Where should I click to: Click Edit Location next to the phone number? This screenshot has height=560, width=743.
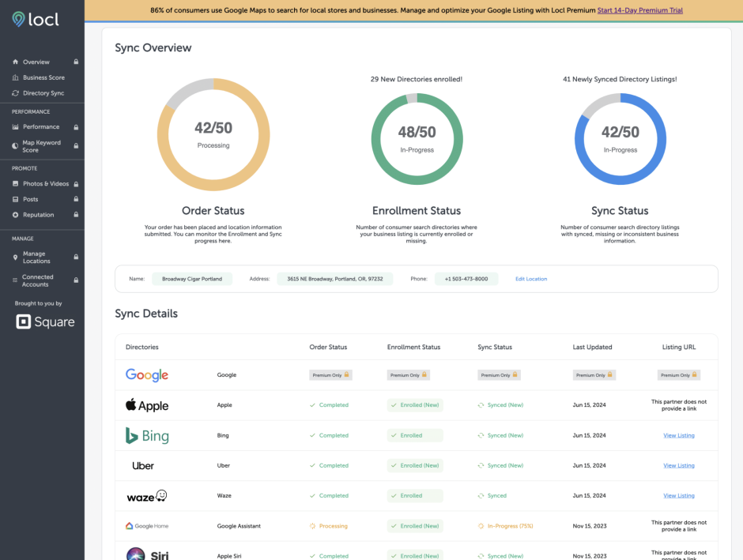tap(530, 279)
